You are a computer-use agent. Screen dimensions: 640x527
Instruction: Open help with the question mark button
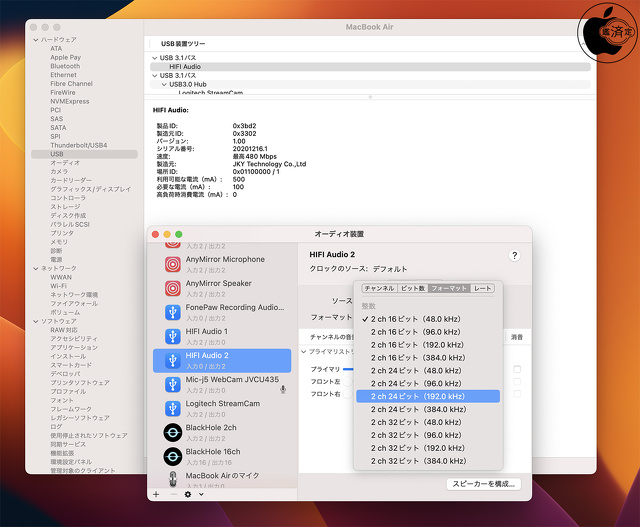click(514, 256)
